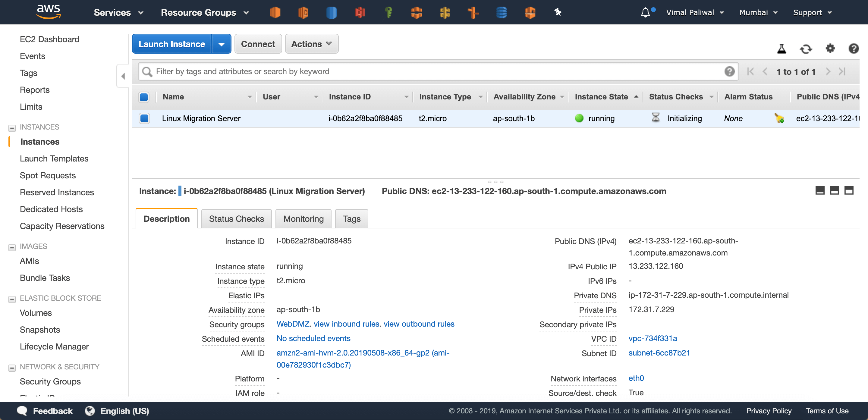868x420 pixels.
Task: Open the Support dropdown menu
Action: (x=812, y=12)
